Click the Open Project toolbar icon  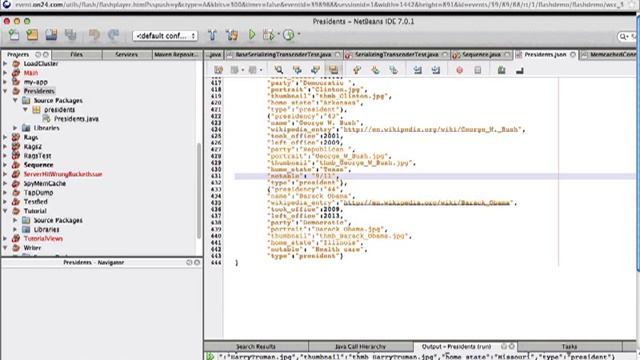click(x=51, y=35)
